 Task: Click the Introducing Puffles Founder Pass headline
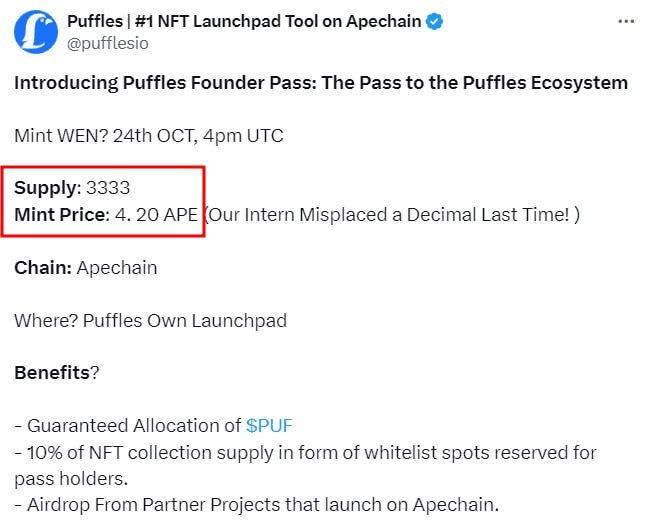(x=321, y=83)
